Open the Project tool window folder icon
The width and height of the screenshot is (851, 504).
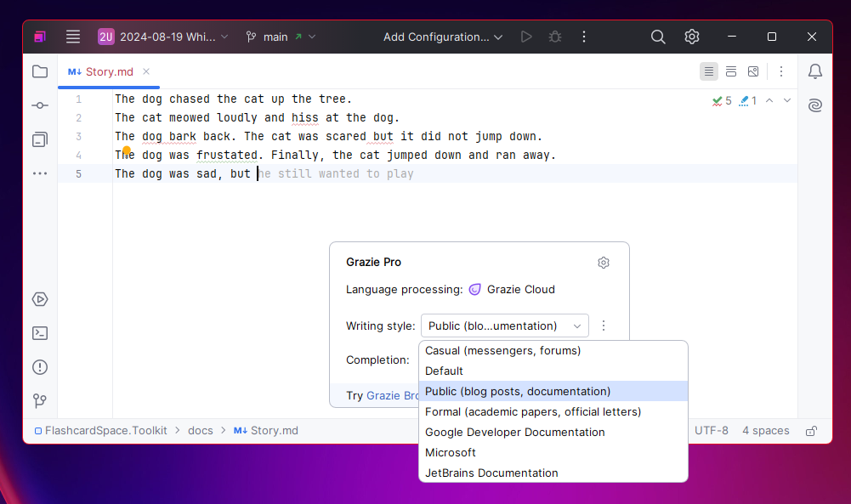[40, 71]
